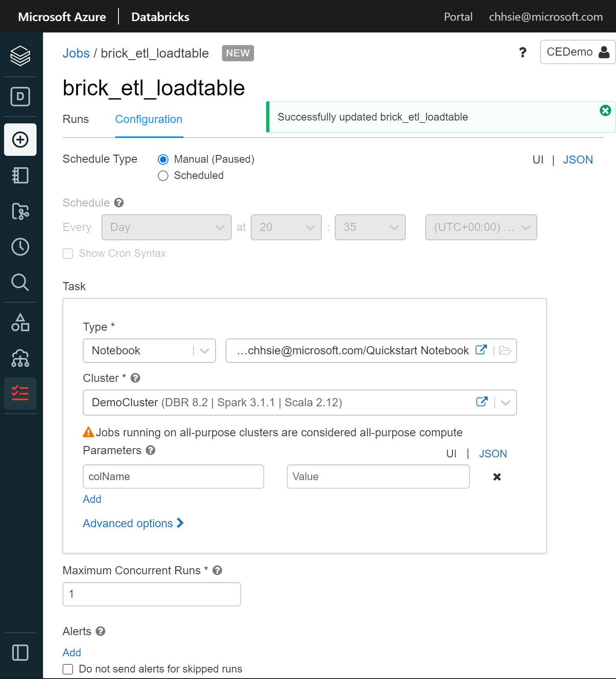Toggle the sidebar collapse icon at bottom
Screen dimensions: 616x679
[20, 653]
